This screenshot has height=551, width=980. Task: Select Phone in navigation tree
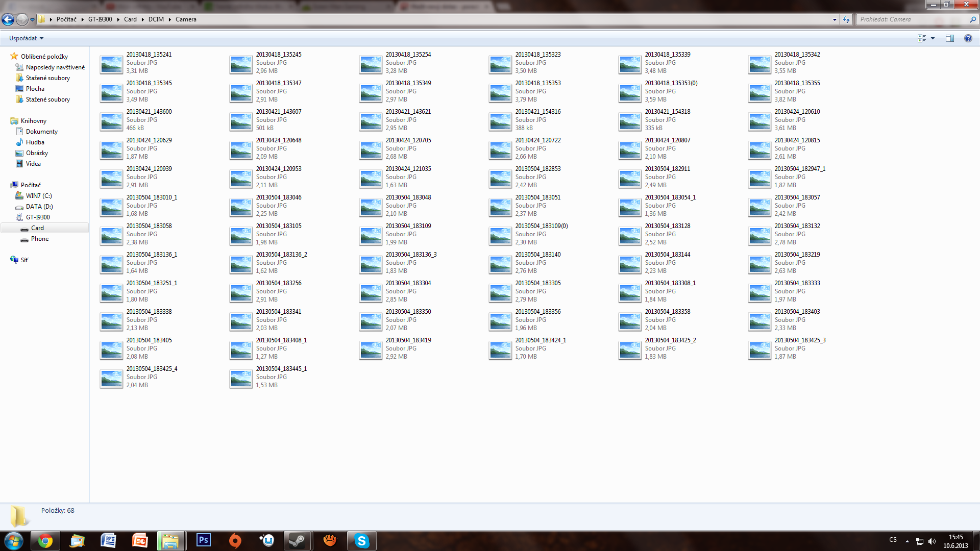39,239
